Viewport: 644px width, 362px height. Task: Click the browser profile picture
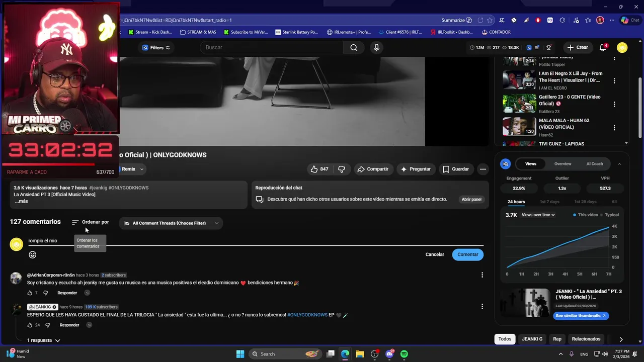tap(600, 20)
